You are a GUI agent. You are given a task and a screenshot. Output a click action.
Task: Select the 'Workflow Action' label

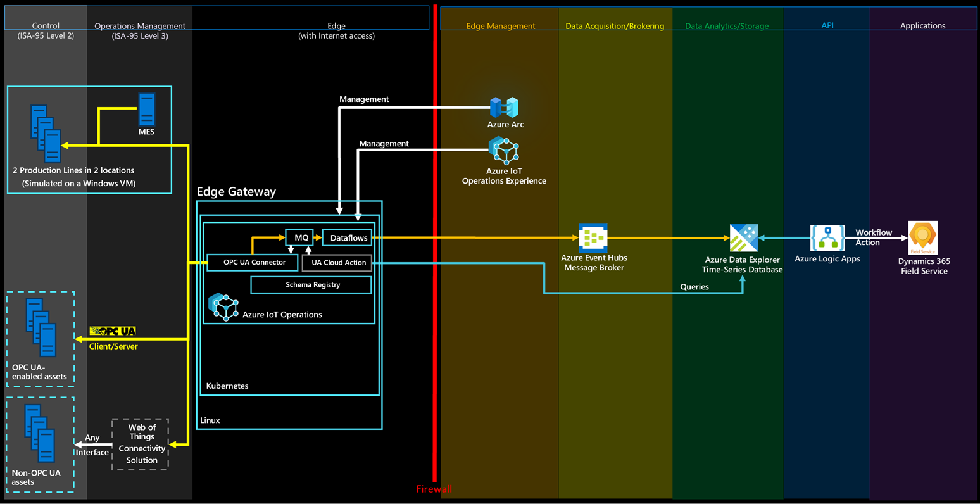pyautogui.click(x=874, y=237)
